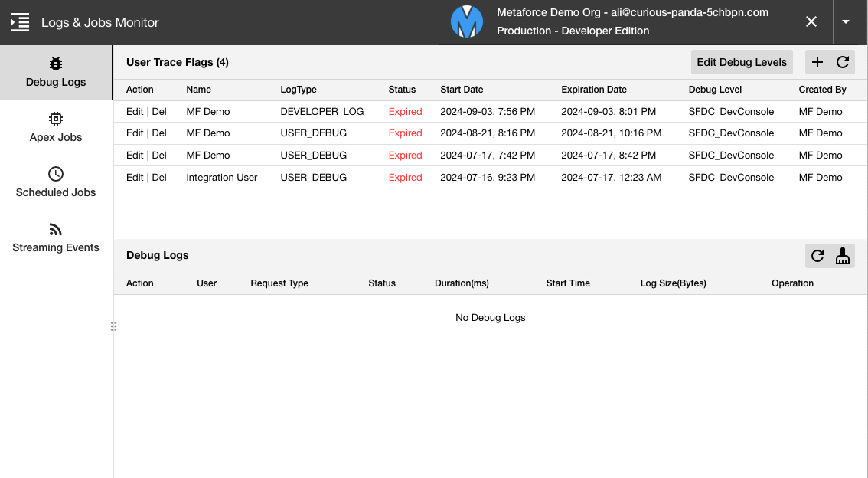Image resolution: width=868 pixels, height=478 pixels.
Task: Delete trace flag starting 2024-08-21
Action: [159, 133]
